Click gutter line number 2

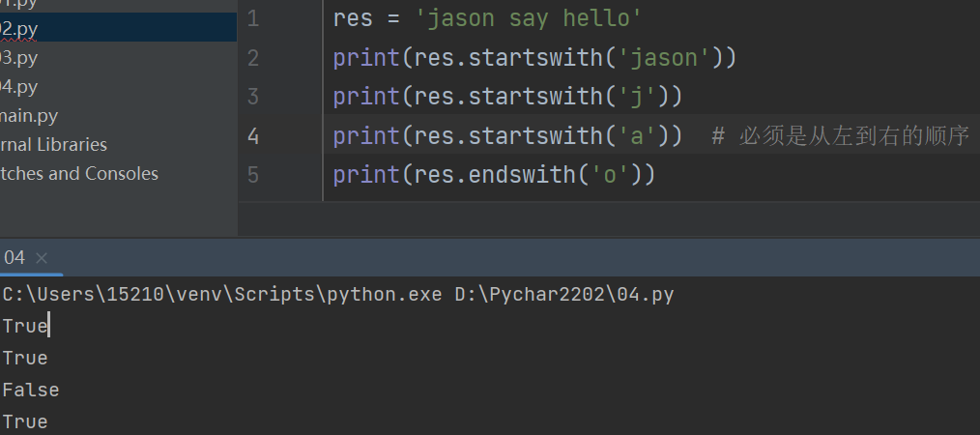[x=253, y=58]
